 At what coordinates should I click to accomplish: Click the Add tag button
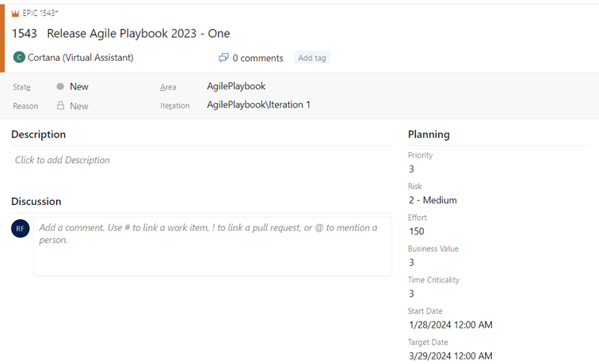[x=311, y=58]
